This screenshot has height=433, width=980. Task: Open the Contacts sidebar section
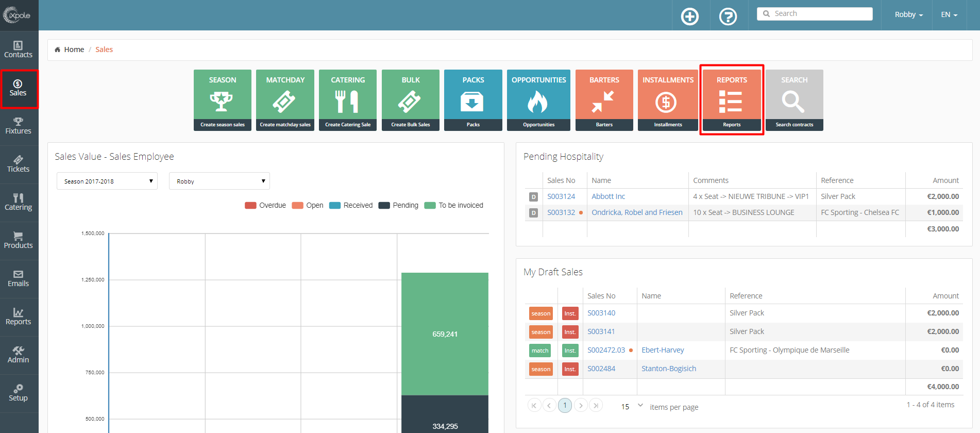coord(19,49)
